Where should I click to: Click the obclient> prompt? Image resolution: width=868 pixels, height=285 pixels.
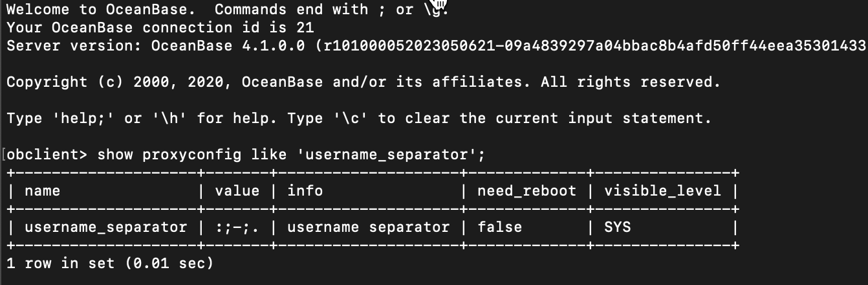click(x=48, y=155)
